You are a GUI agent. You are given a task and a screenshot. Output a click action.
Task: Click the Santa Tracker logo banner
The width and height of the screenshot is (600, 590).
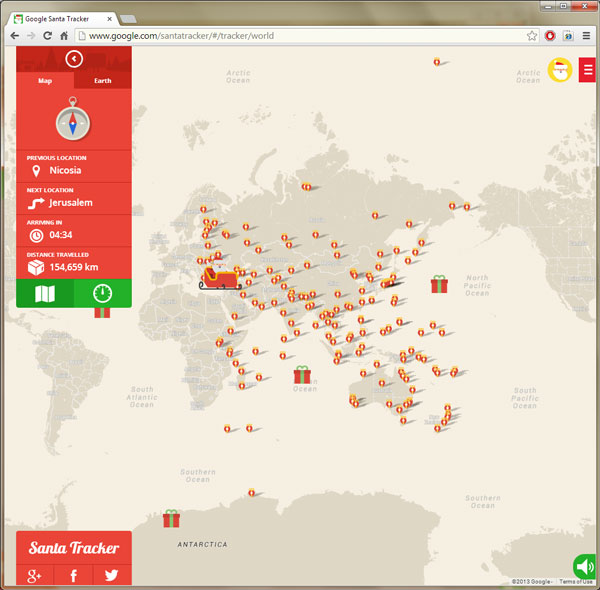(x=74, y=548)
